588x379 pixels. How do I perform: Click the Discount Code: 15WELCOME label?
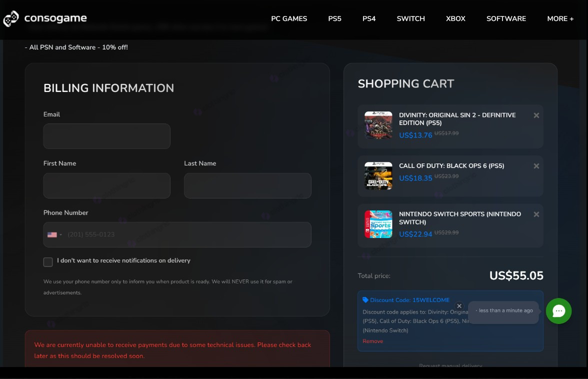(409, 300)
